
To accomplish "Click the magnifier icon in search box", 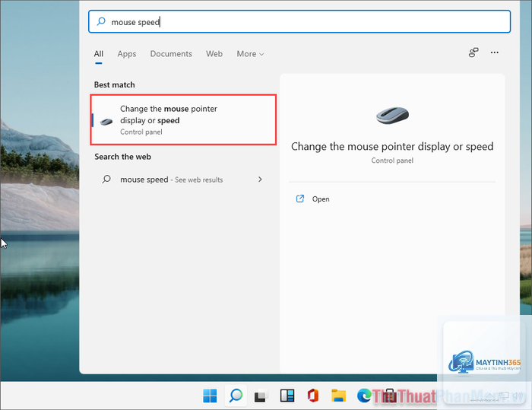I will 101,21.
